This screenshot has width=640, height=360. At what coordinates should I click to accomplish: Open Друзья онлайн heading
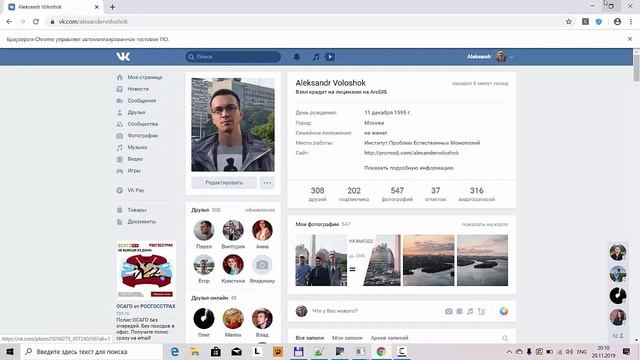209,298
